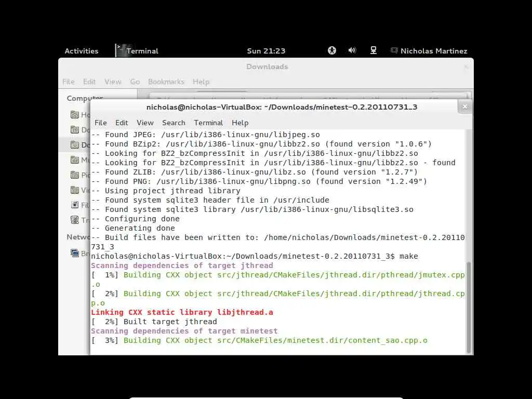Open the Nicholas Martinez user menu
The width and height of the screenshot is (532, 399).
coord(429,51)
